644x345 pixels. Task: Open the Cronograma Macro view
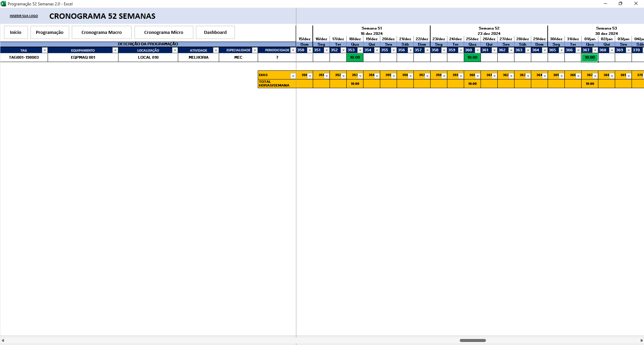coord(101,33)
